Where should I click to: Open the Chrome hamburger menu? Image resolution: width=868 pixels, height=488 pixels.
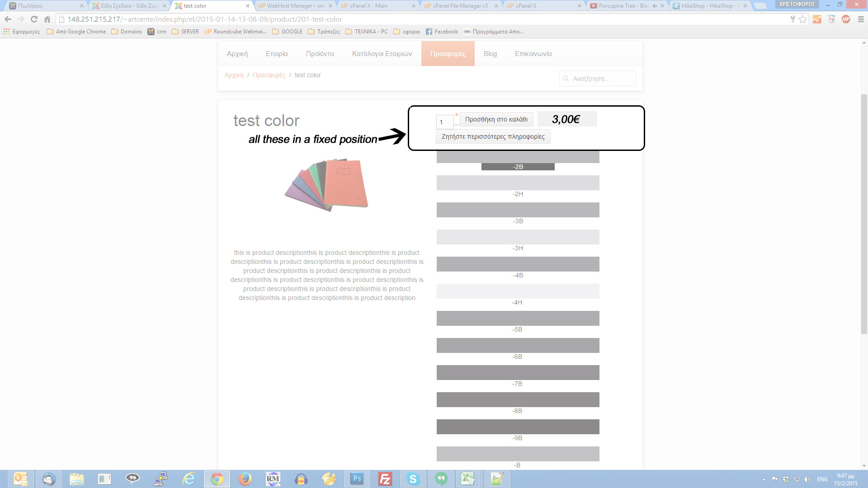(861, 19)
